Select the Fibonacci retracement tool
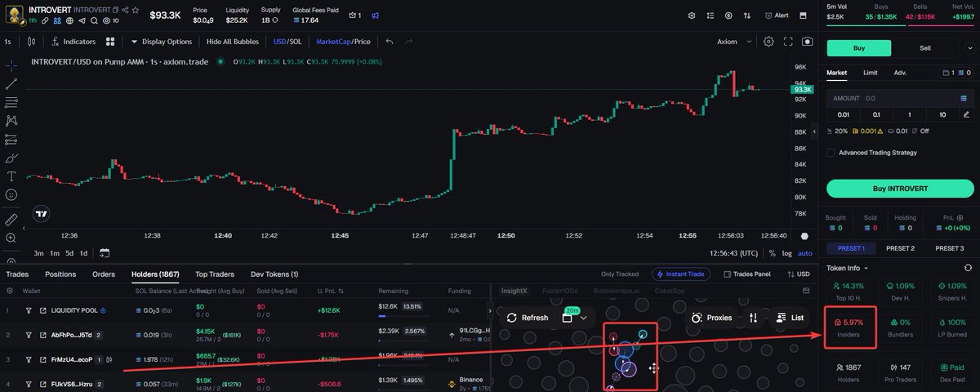 pyautogui.click(x=11, y=102)
